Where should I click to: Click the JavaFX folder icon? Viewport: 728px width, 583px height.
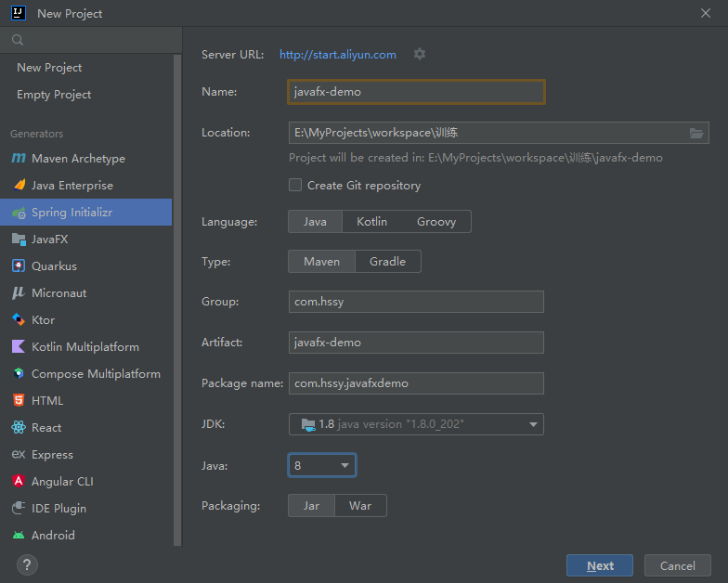pos(19,240)
